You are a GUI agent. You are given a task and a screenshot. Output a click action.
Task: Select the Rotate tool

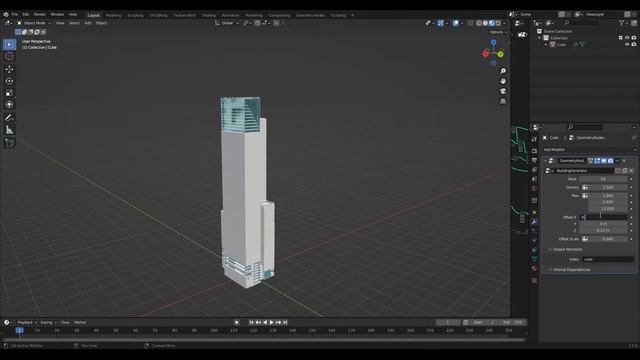coord(9,81)
